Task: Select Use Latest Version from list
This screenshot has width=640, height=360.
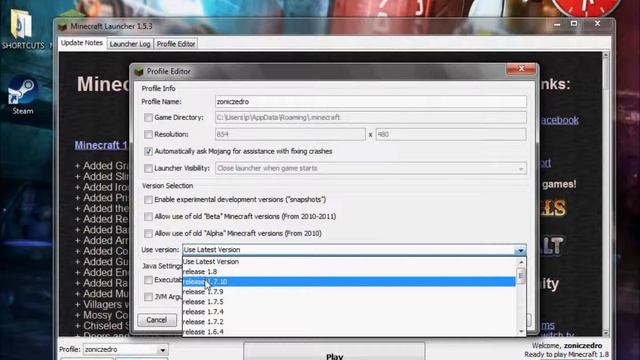Action: 349,262
